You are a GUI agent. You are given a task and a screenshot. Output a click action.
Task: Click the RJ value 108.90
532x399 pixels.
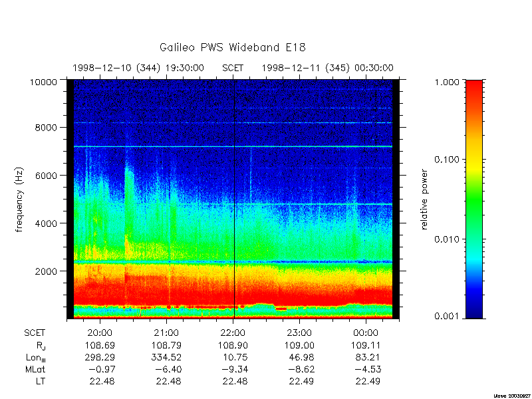pos(233,345)
